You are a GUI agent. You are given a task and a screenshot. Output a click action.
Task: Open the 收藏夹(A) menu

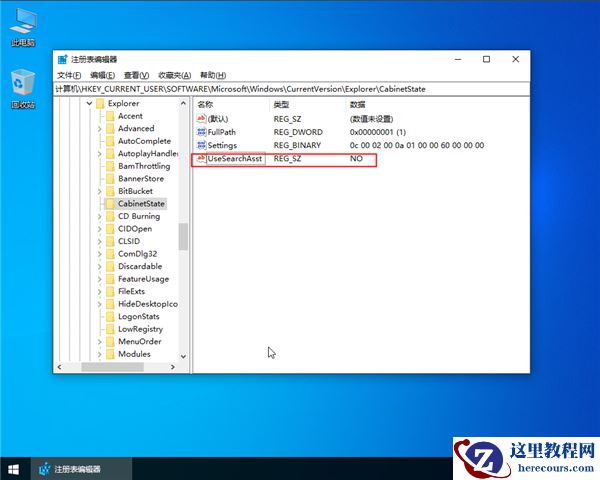pos(174,75)
